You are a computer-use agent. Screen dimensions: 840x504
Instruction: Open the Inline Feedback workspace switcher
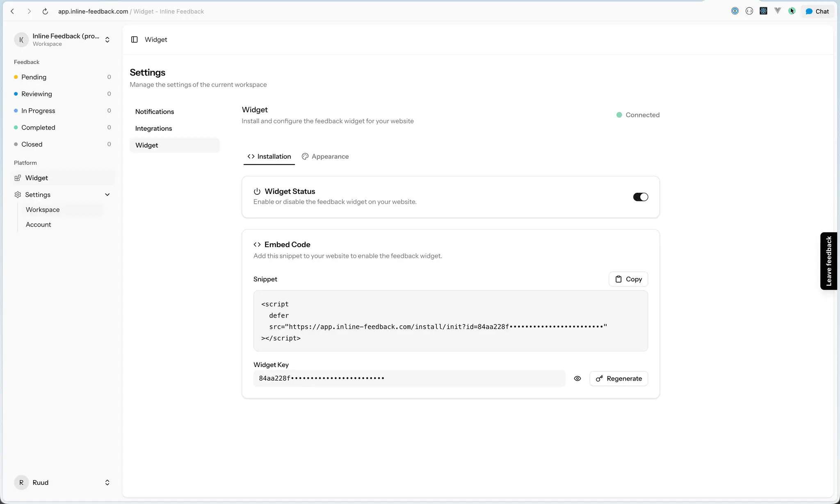63,40
